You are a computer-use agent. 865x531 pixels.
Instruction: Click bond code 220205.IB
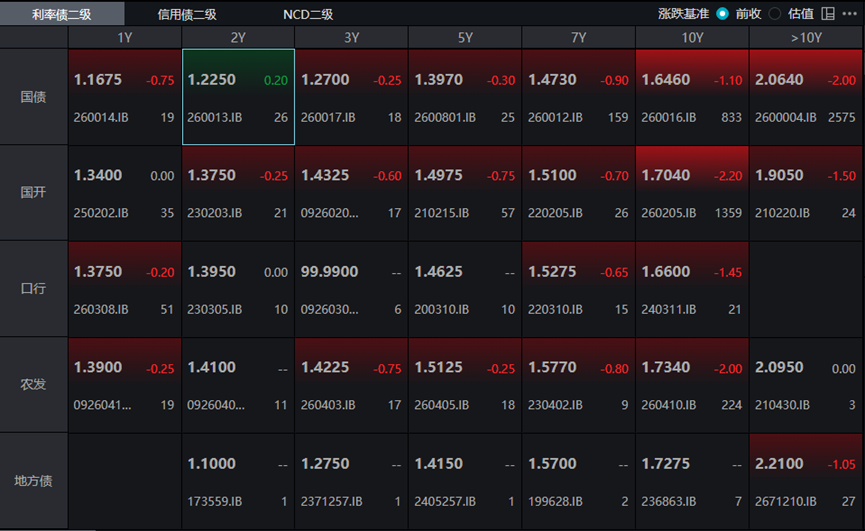(x=556, y=213)
